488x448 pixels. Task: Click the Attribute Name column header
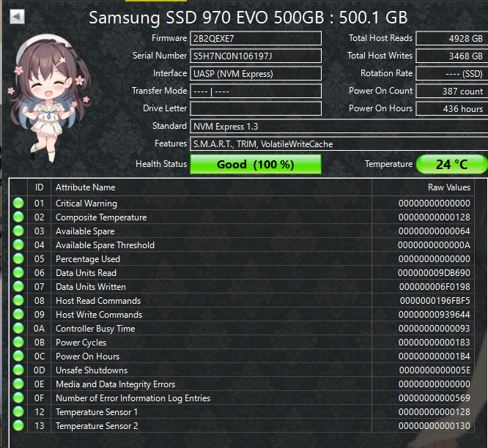pyautogui.click(x=211, y=187)
